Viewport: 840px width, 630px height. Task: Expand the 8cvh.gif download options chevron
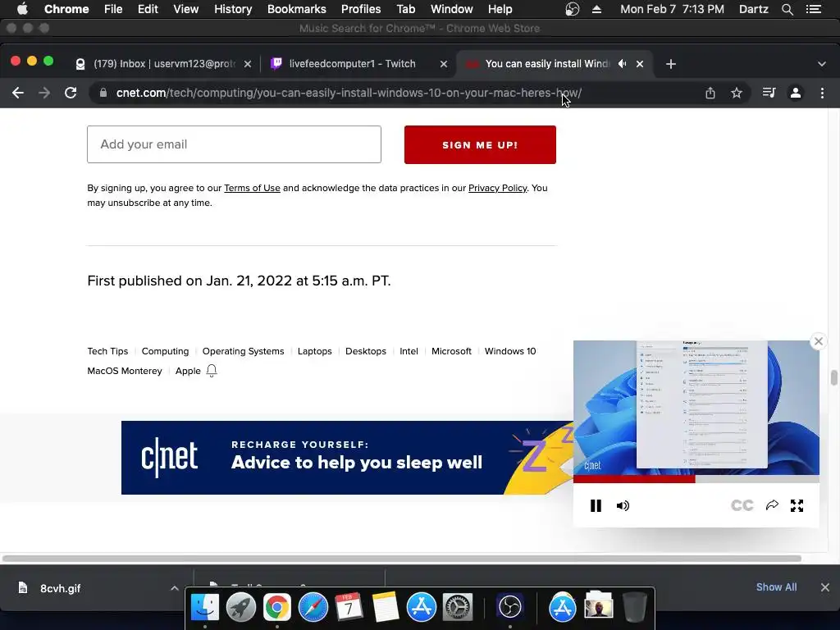174,588
